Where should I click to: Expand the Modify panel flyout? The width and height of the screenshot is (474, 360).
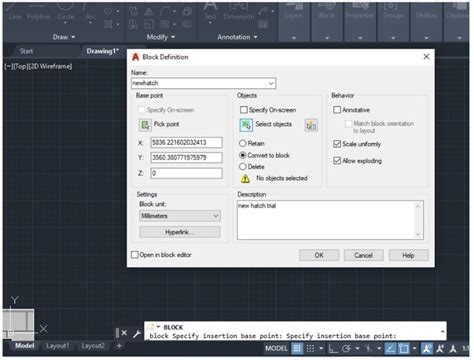(161, 37)
